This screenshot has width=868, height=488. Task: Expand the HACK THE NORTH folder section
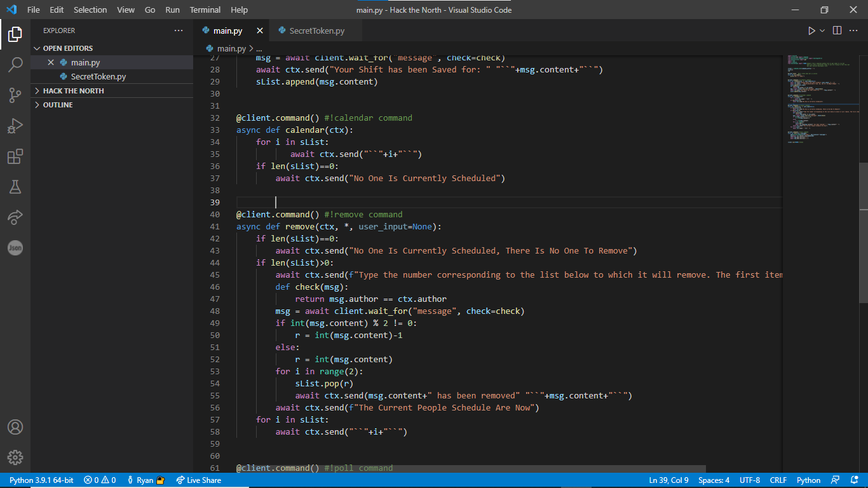tap(73, 91)
